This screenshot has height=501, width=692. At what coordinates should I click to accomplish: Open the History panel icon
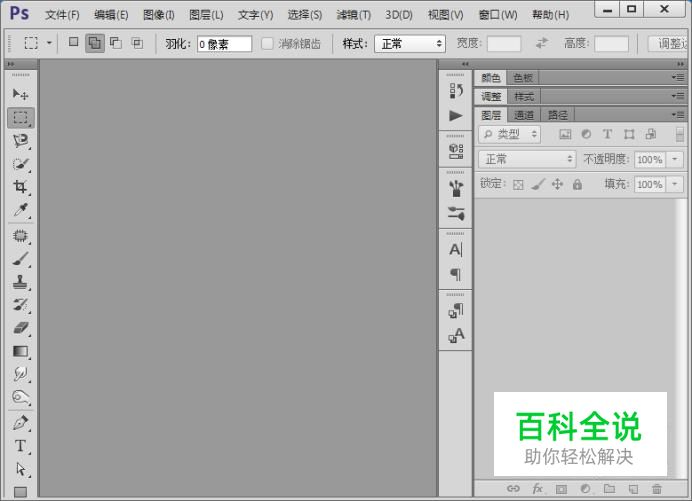tap(455, 91)
